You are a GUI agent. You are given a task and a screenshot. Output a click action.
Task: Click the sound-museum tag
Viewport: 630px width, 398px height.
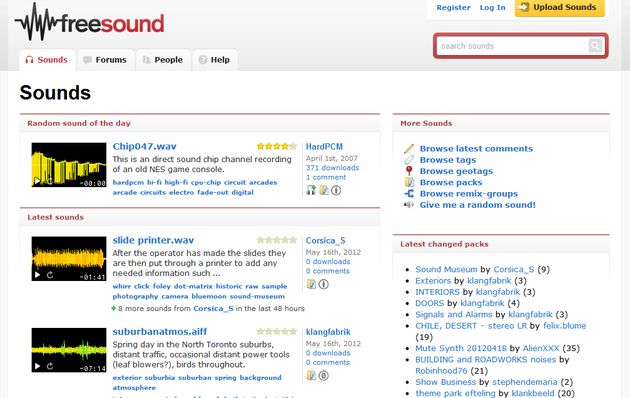coord(257,296)
